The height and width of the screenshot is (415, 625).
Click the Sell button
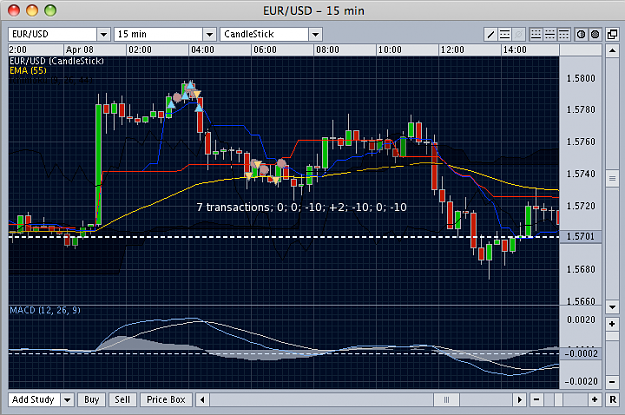coord(122,399)
